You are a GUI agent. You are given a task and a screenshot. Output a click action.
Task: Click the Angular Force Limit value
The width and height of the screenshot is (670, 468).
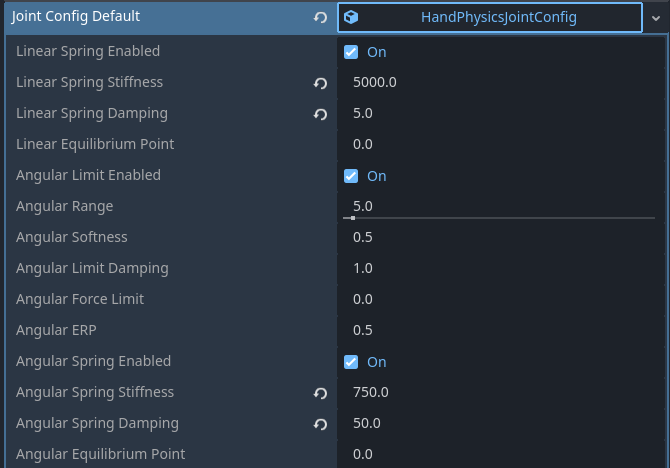pos(500,300)
